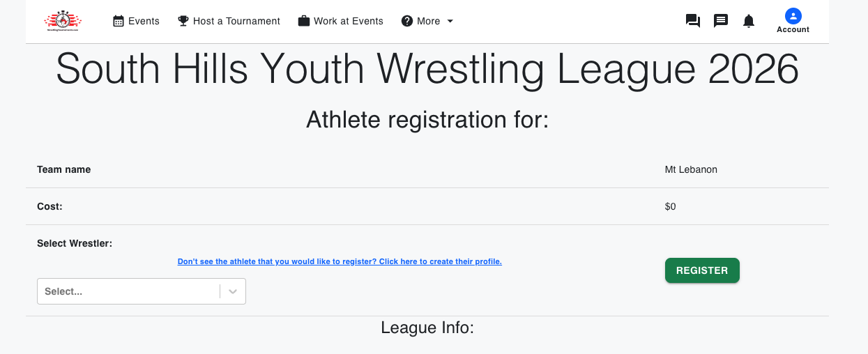Open the forum conversations icon

click(x=693, y=21)
